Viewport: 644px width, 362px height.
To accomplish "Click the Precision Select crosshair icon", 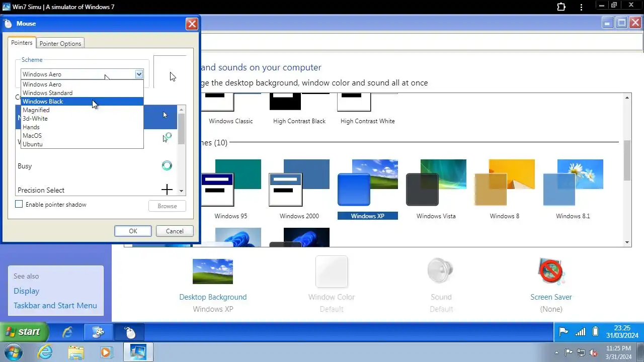I will 167,190.
